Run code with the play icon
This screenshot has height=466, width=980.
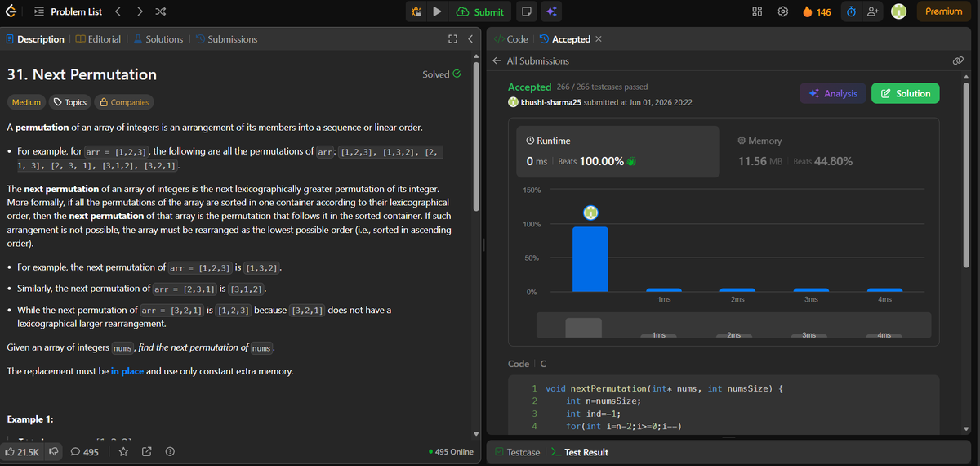[437, 11]
